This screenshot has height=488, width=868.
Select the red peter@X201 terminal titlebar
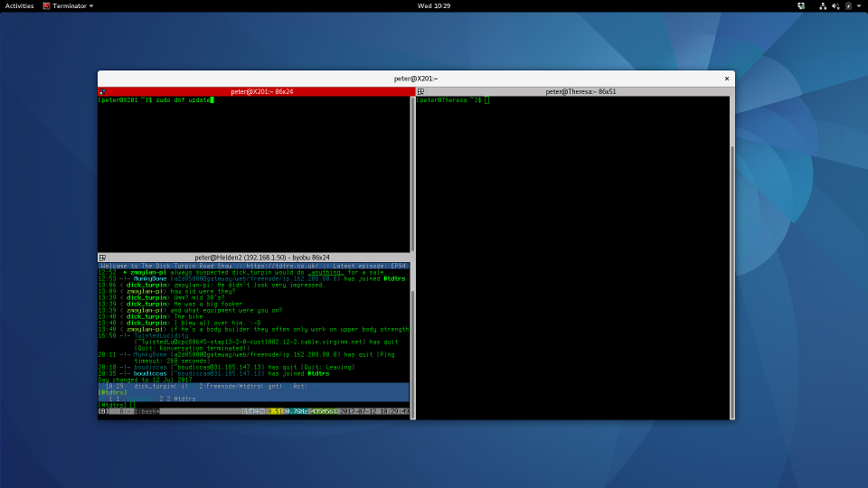click(256, 92)
